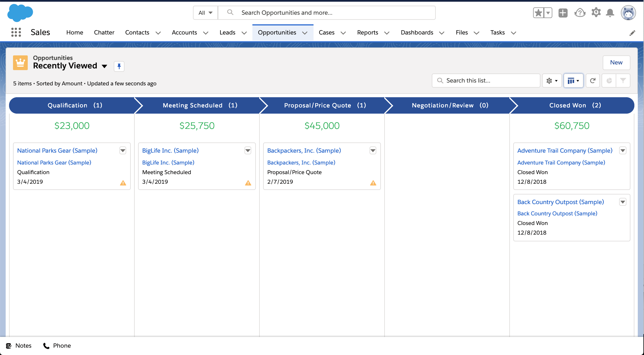Open Backpackers, Inc. (Sample) opportunity title
The height and width of the screenshot is (355, 644).
[304, 151]
